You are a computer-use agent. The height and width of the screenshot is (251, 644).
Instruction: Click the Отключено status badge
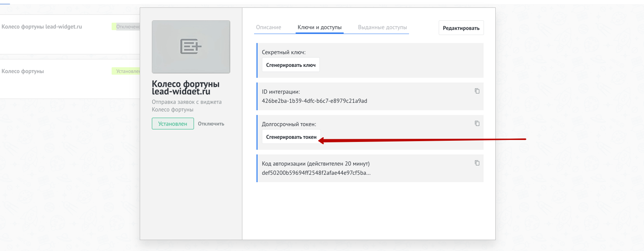click(126, 27)
